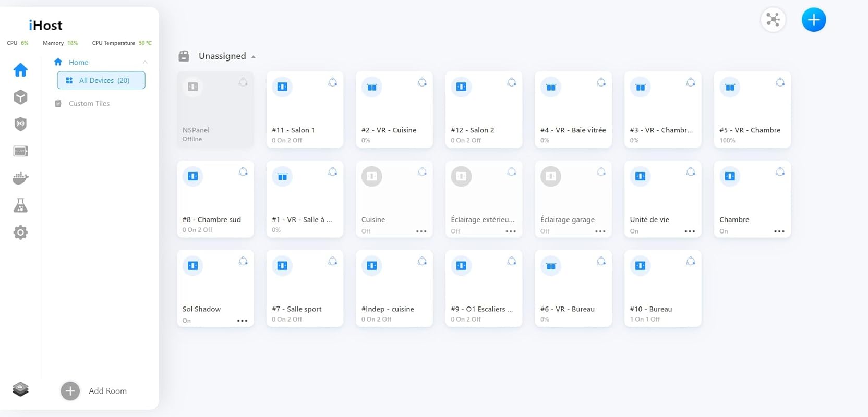The image size is (868, 417).
Task: Click the sync icon on the #8 - Chambre sud tile
Action: (x=243, y=171)
